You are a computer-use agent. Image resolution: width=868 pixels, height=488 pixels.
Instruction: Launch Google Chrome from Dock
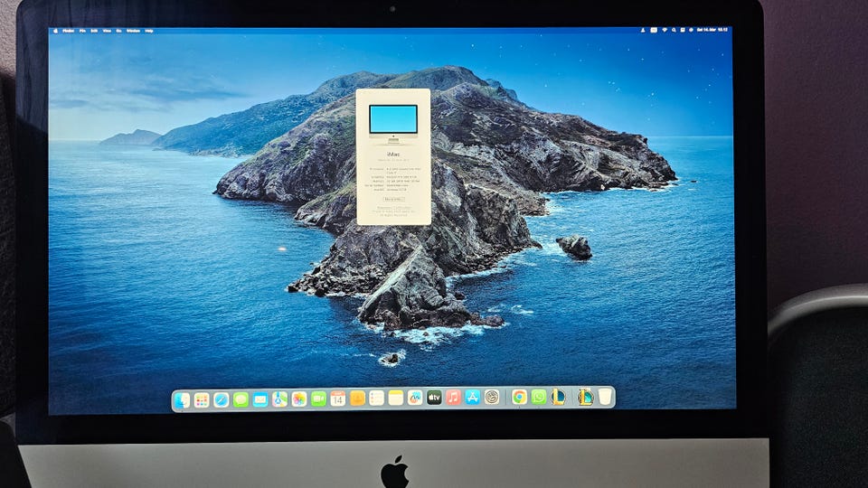[519, 397]
